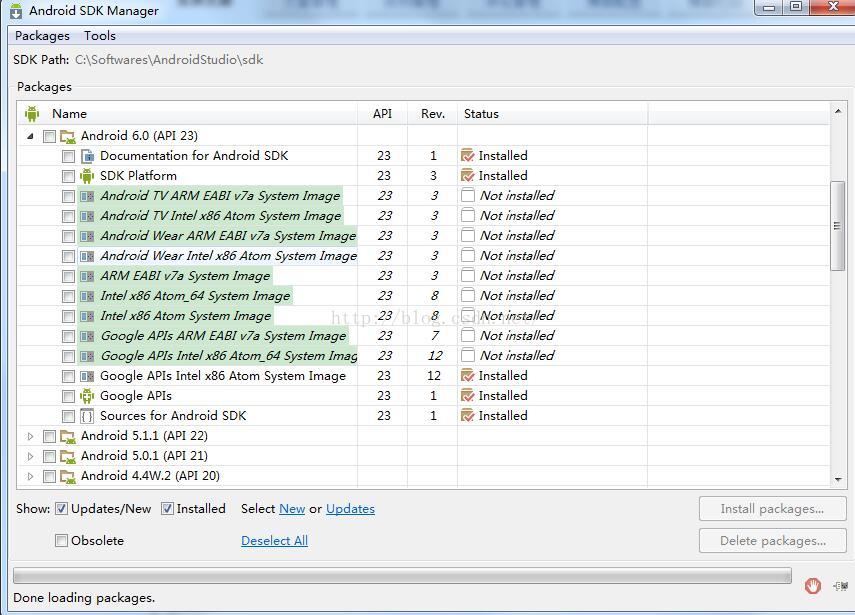The height and width of the screenshot is (615, 855).
Task: Click the Android TV Intel x86 Atom image icon
Action: 87,216
